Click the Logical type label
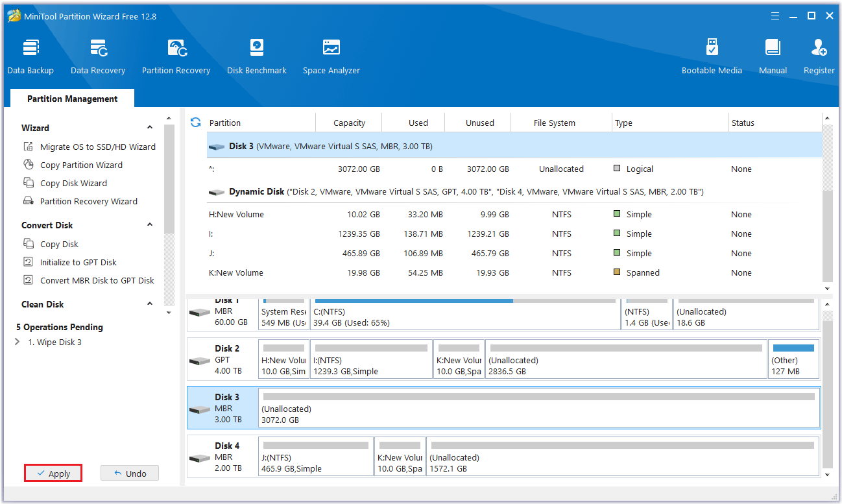The image size is (842, 504). (640, 169)
